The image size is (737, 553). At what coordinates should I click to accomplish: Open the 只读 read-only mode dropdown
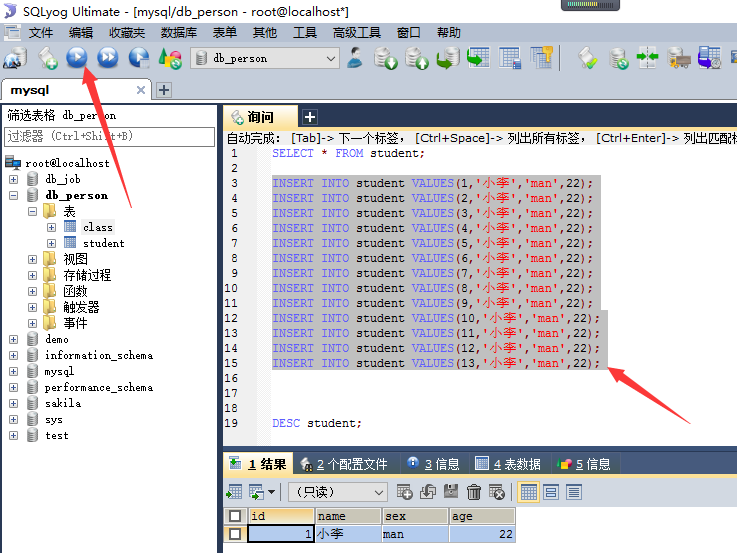tap(338, 492)
